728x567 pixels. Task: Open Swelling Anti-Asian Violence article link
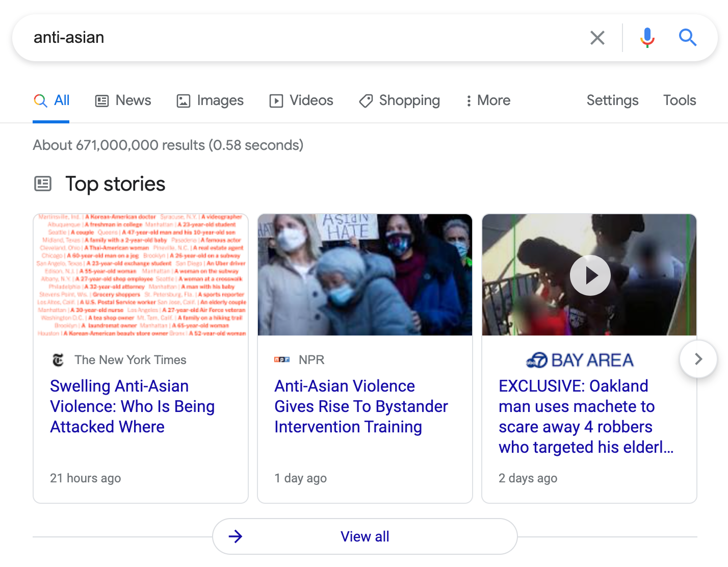click(x=132, y=406)
